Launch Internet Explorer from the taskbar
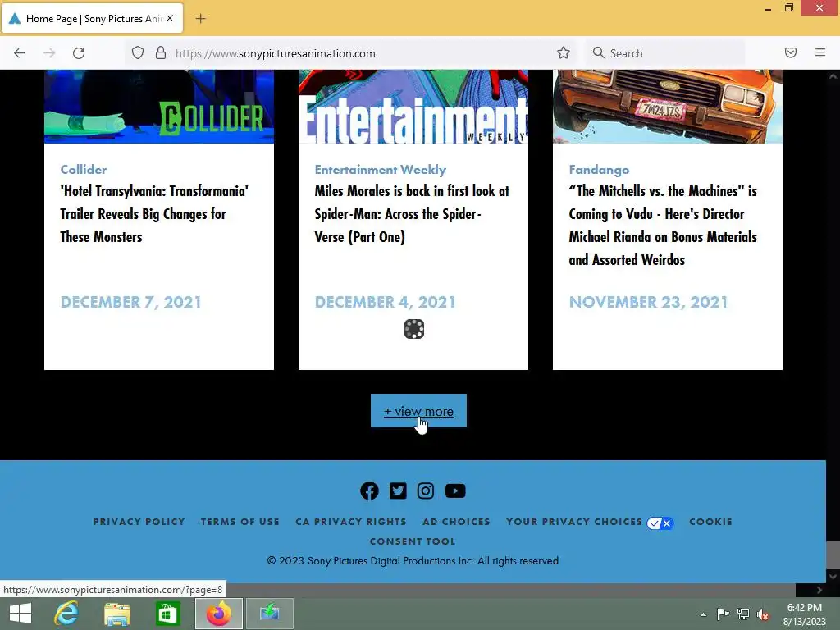The width and height of the screenshot is (840, 630). 66,614
